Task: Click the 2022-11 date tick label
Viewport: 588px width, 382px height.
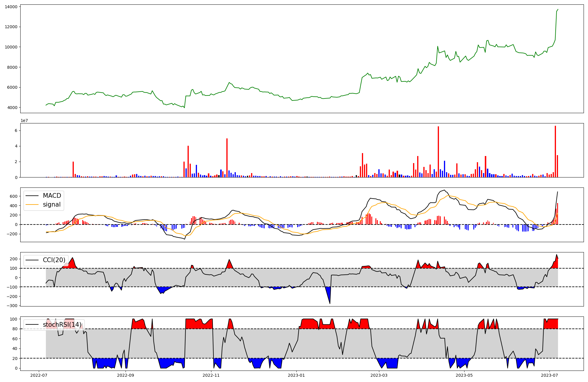Action: point(211,375)
